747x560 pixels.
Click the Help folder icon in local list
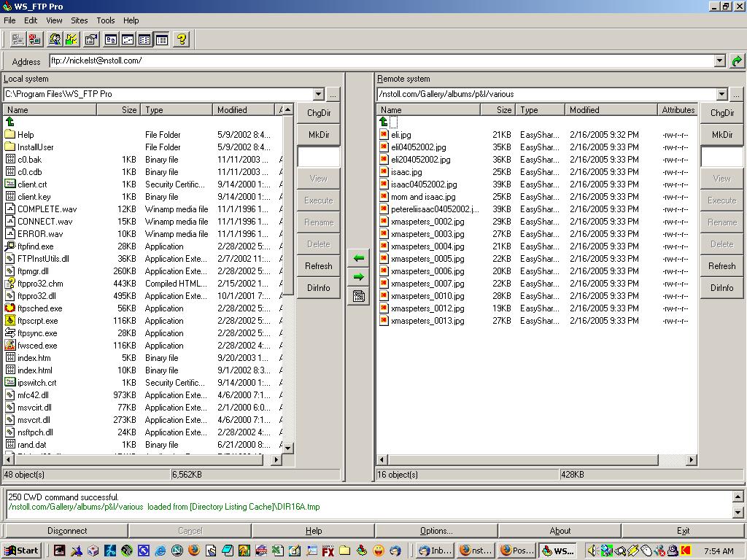[10, 135]
